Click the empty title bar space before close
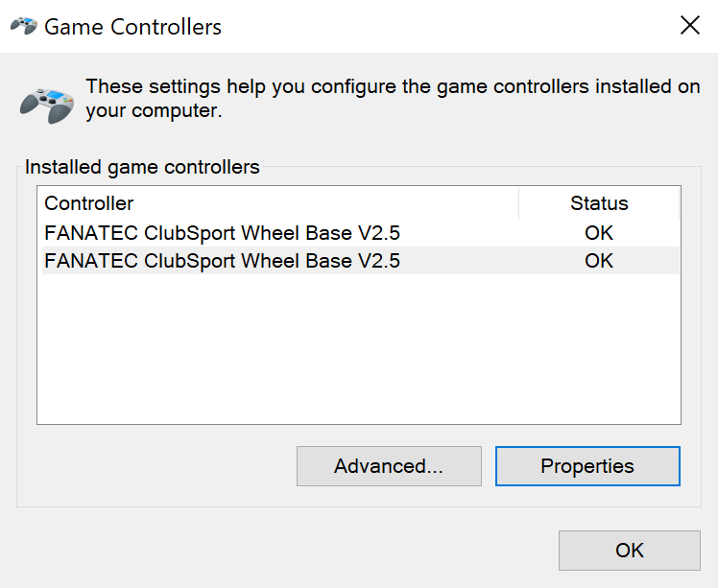The height and width of the screenshot is (588, 718). coord(449,26)
